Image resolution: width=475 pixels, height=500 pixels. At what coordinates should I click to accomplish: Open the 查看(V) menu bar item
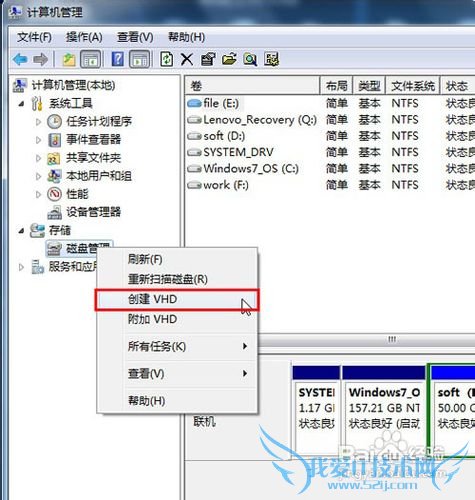pyautogui.click(x=135, y=37)
